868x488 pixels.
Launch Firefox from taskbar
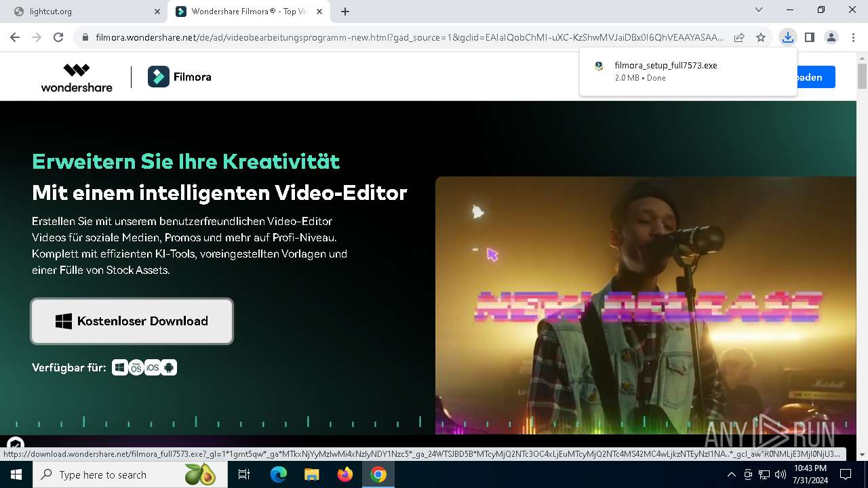pyautogui.click(x=344, y=474)
